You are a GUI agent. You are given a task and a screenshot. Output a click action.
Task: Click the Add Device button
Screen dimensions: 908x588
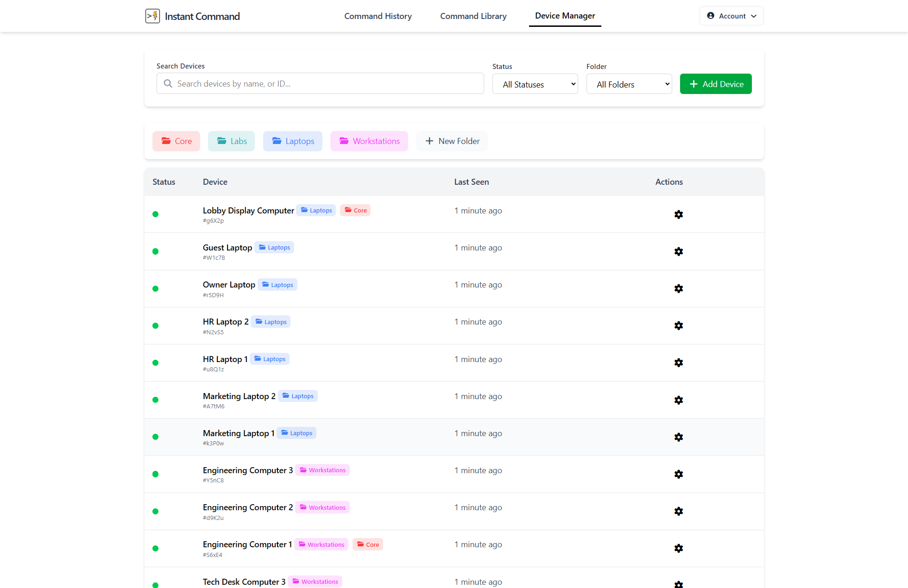click(716, 84)
